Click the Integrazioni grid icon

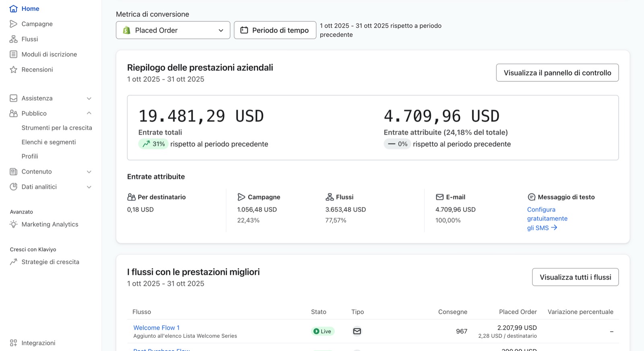tap(13, 343)
